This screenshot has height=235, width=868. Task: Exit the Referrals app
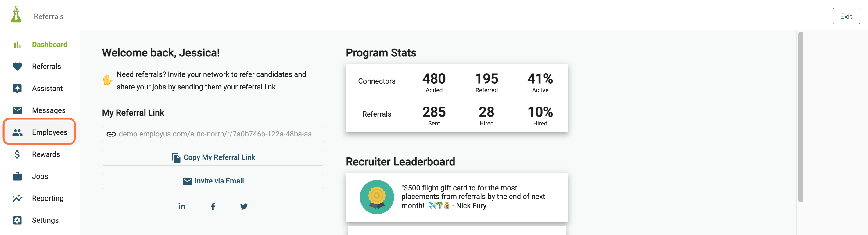pyautogui.click(x=846, y=16)
